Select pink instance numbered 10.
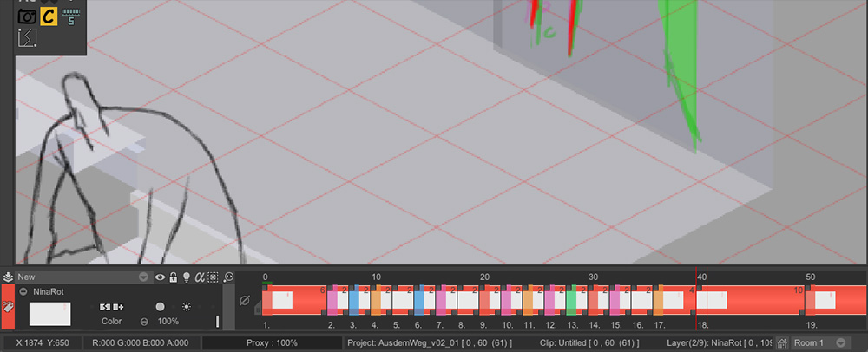The height and width of the screenshot is (352, 868). click(x=511, y=300)
